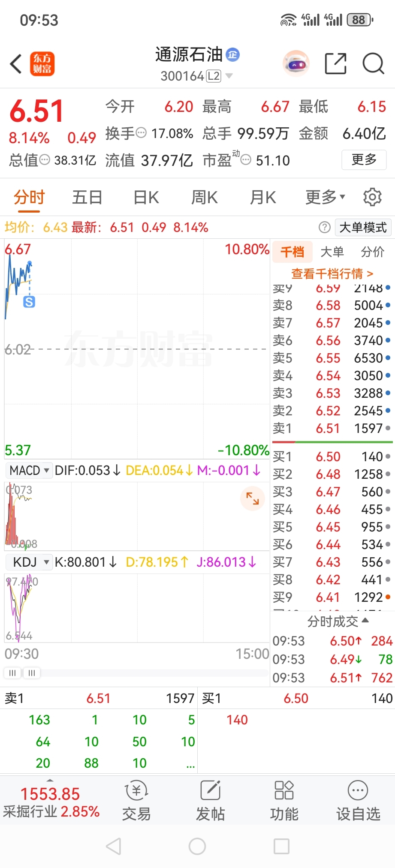Expand the 采掘行业 index bar arrow
Image resolution: width=395 pixels, height=868 pixels.
pyautogui.click(x=50, y=781)
